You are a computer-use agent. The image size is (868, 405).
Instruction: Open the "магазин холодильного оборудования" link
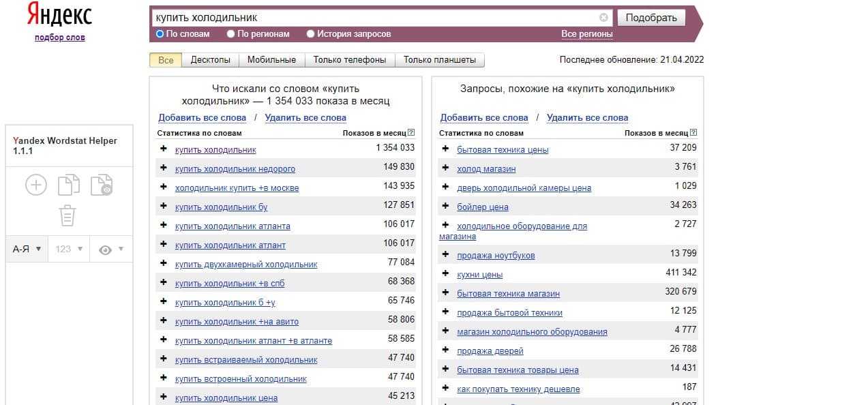pyautogui.click(x=532, y=331)
